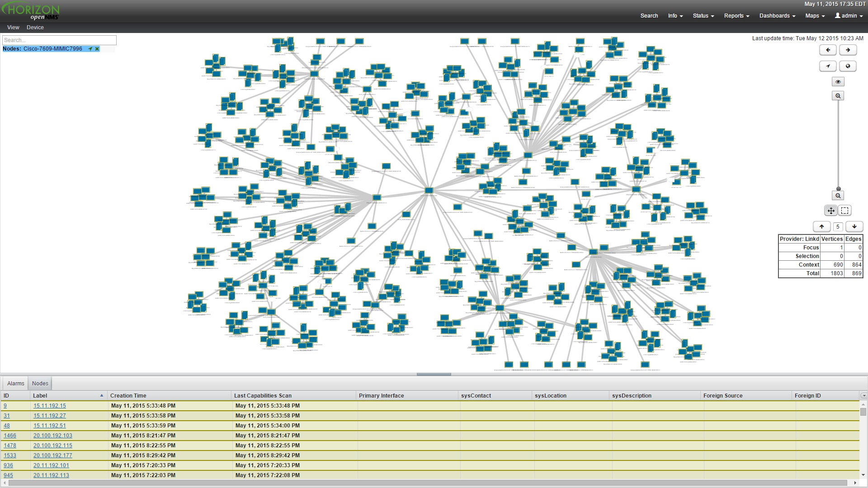The width and height of the screenshot is (868, 488).
Task: Click the history back arrow button
Action: click(828, 50)
